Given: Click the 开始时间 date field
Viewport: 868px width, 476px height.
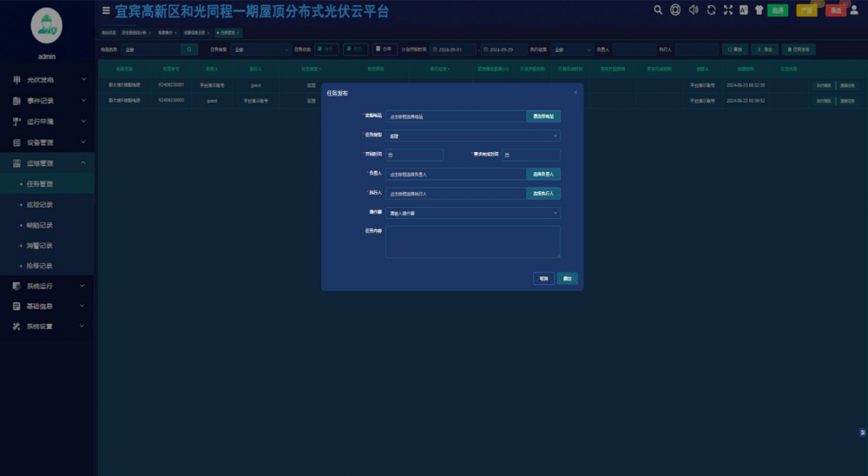Looking at the screenshot, I should (415, 155).
